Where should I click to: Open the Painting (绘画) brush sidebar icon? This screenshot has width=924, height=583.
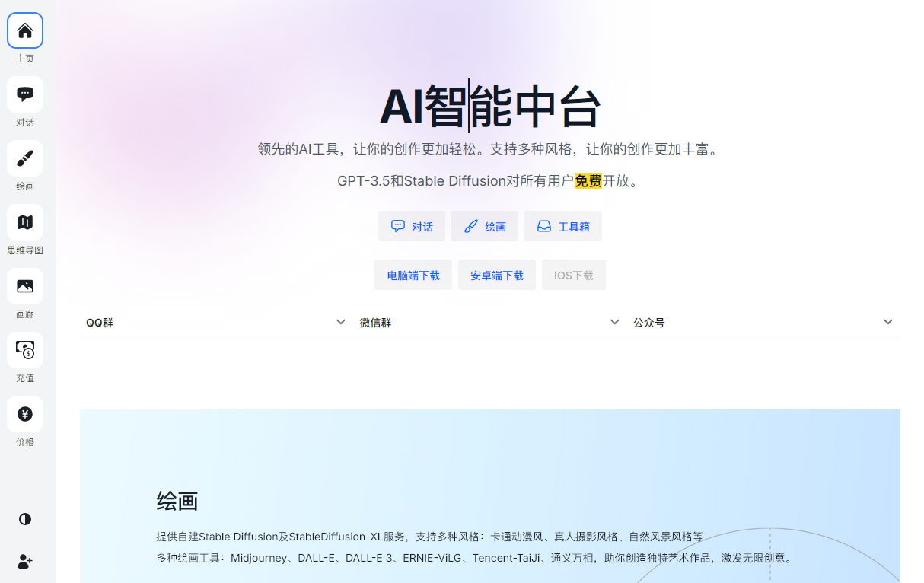pos(25,158)
